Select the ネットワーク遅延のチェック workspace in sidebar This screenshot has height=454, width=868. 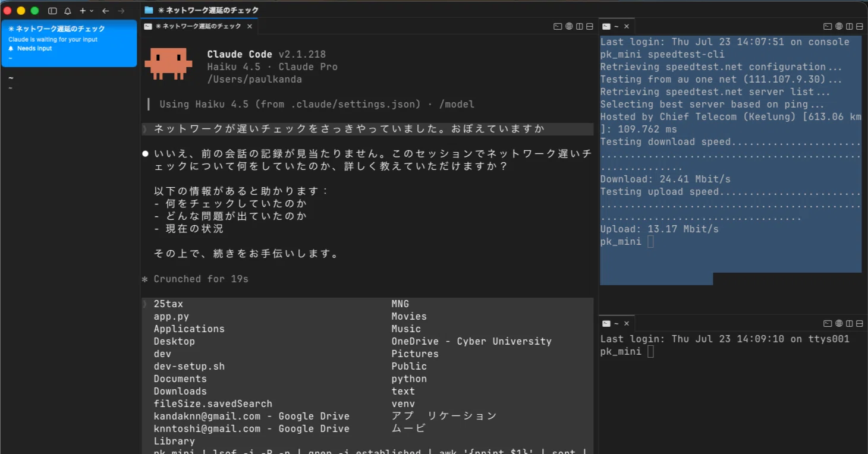[x=69, y=43]
